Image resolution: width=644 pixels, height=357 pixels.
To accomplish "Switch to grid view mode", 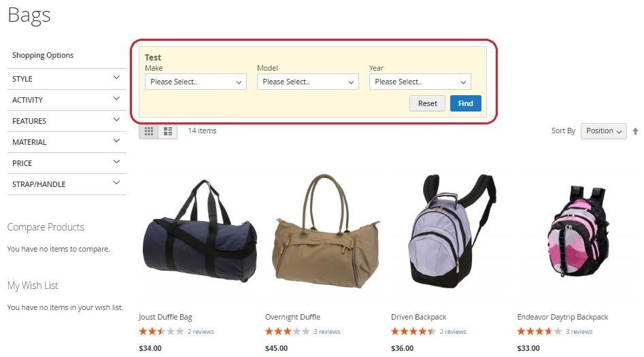I will (149, 131).
